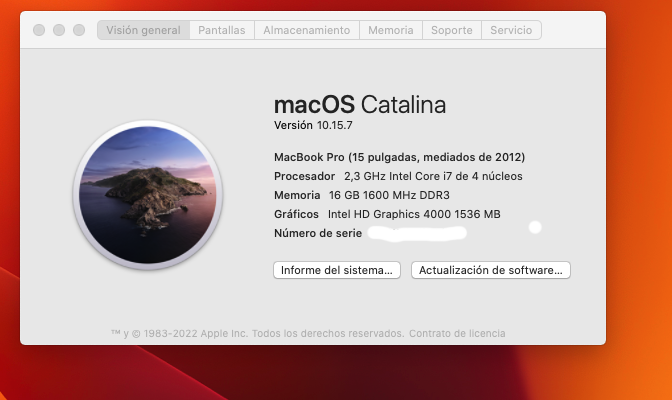Click the macOS Catalina island logo
The height and width of the screenshot is (400, 672).
(x=148, y=195)
